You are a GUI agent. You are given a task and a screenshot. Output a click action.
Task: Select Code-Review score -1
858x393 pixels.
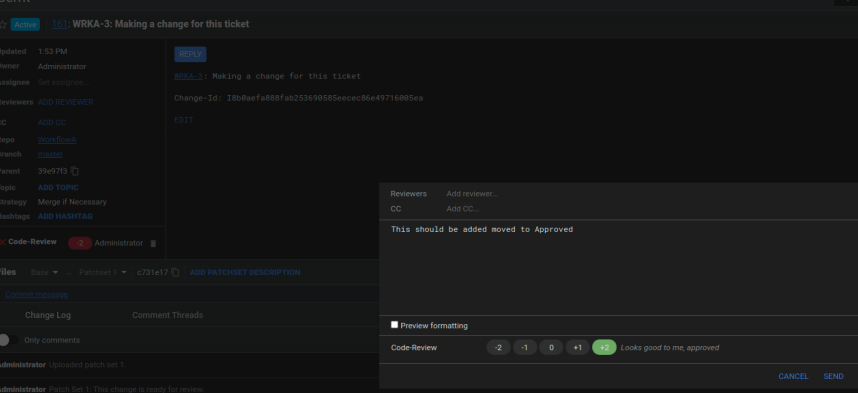(x=525, y=348)
